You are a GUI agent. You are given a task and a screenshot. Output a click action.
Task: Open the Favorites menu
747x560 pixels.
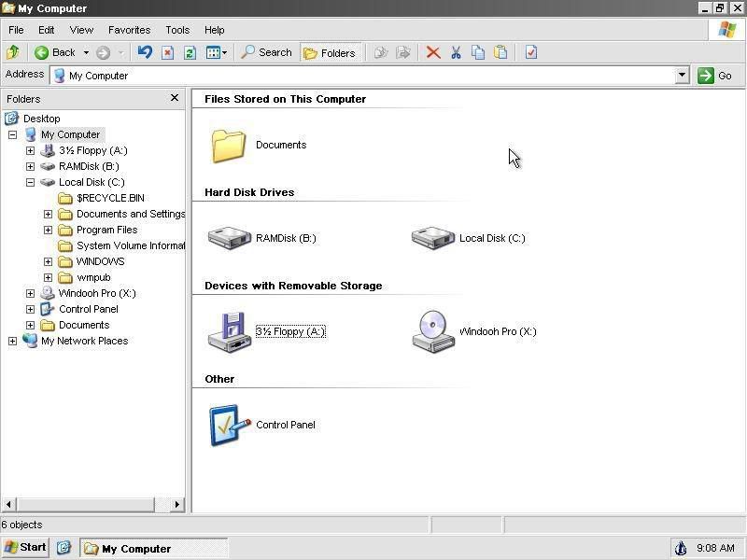129,30
